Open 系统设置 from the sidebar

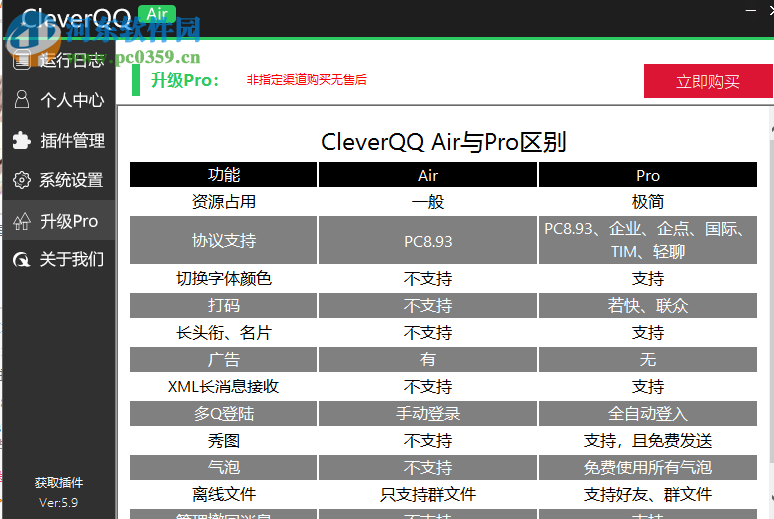tap(59, 180)
